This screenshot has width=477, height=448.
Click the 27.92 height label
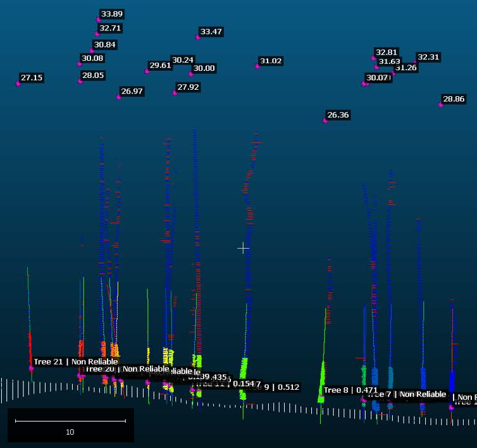tap(188, 87)
